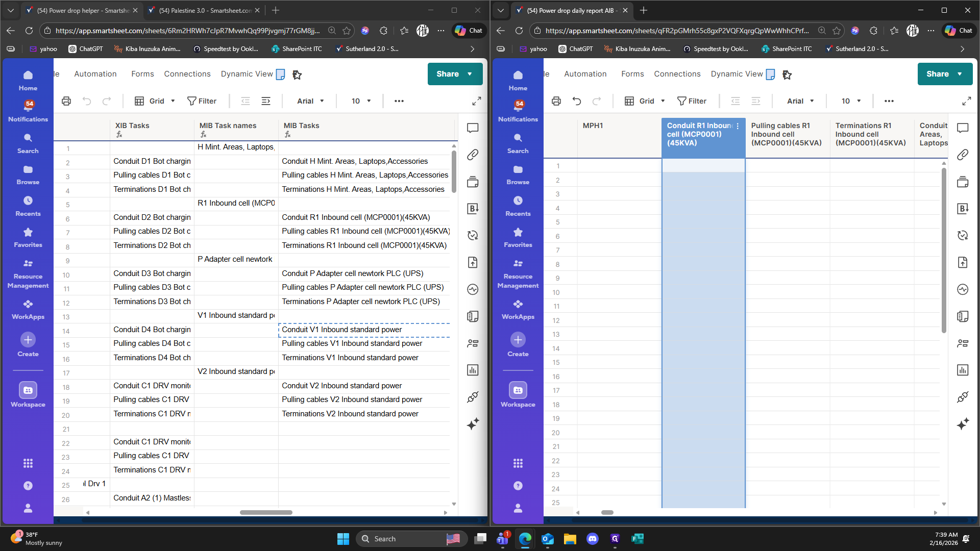Open the Conversations comment icon in the right panel
Image resolution: width=980 pixels, height=551 pixels.
click(963, 128)
